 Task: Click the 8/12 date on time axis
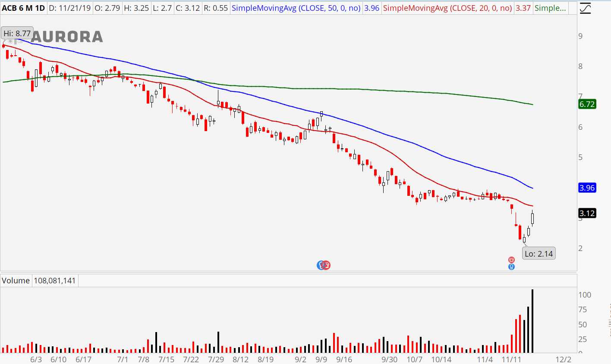241,359
